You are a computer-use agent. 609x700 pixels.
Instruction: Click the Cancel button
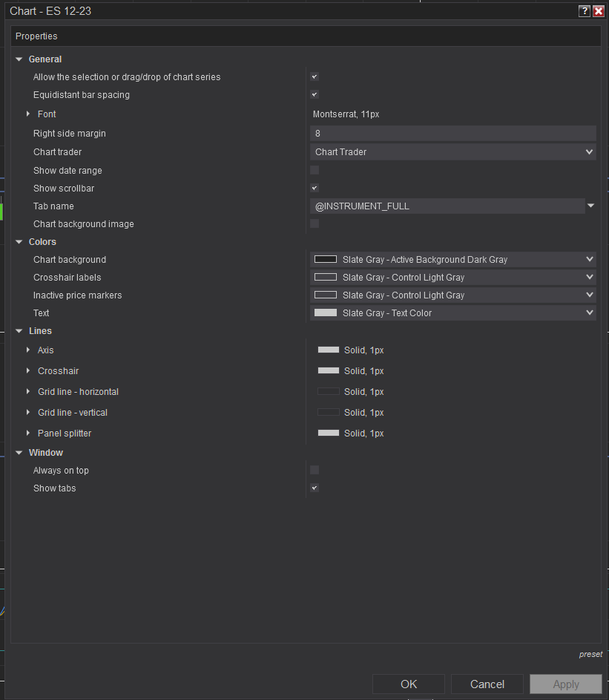487,684
